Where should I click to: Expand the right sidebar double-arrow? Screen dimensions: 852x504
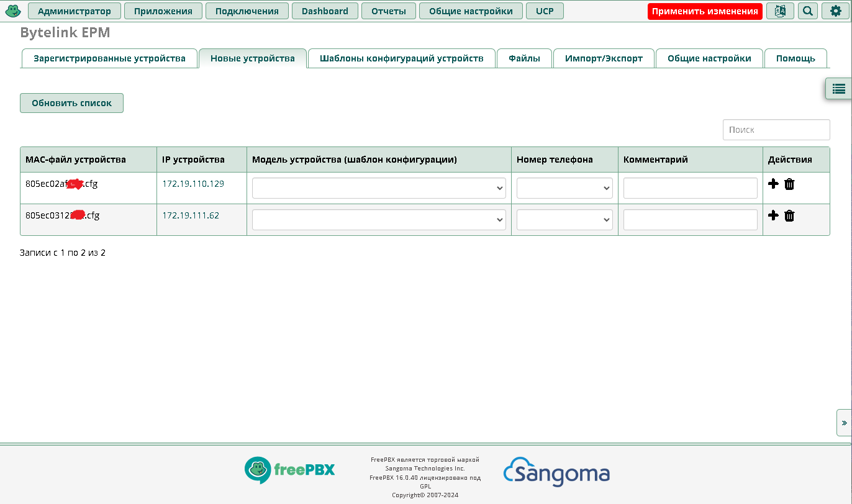click(x=844, y=423)
